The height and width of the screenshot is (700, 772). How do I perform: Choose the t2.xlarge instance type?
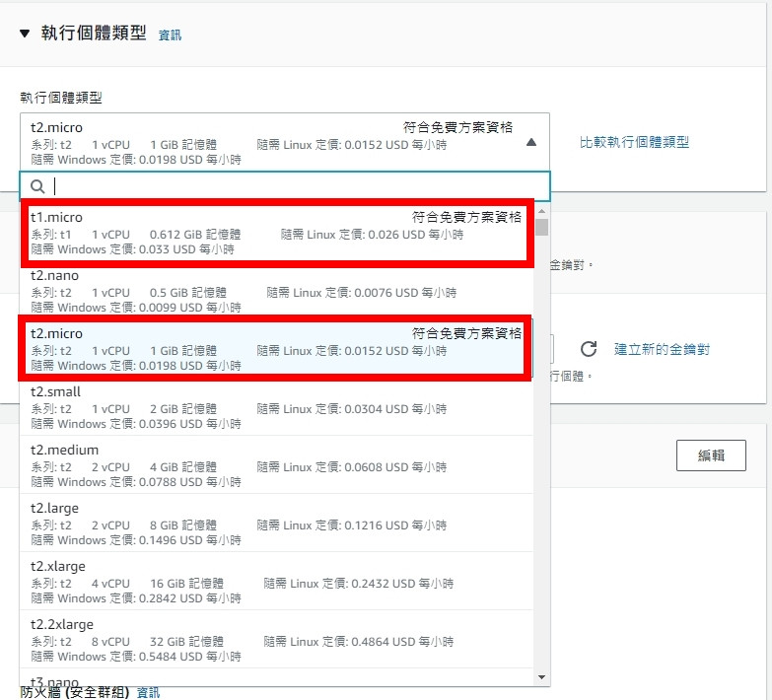[x=276, y=582]
